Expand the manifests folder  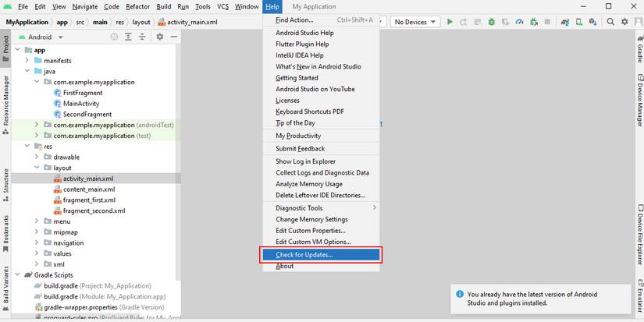27,60
